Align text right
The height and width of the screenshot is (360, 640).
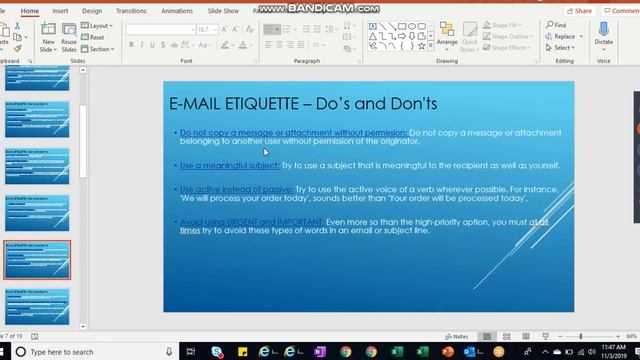[x=290, y=45]
